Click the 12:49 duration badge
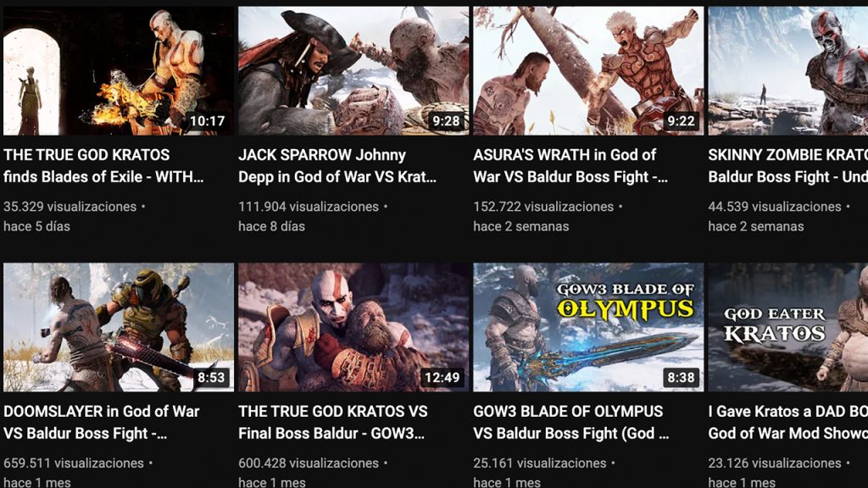 (x=442, y=377)
